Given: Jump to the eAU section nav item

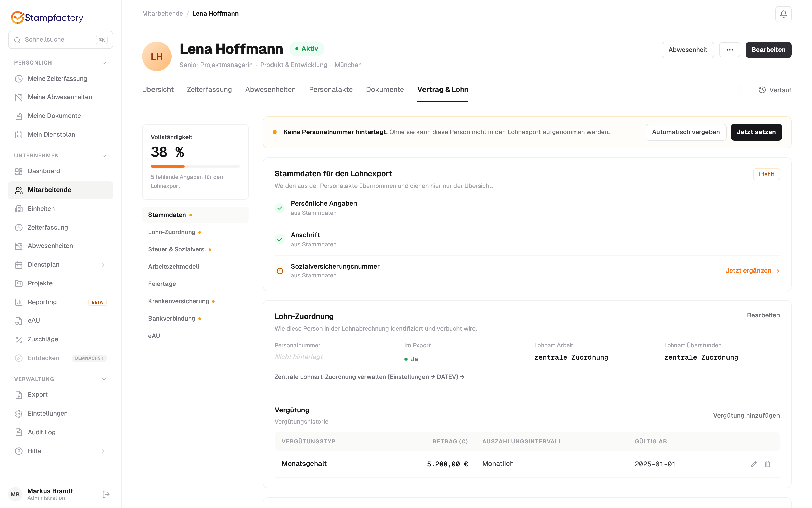Looking at the screenshot, I should tap(195, 336).
